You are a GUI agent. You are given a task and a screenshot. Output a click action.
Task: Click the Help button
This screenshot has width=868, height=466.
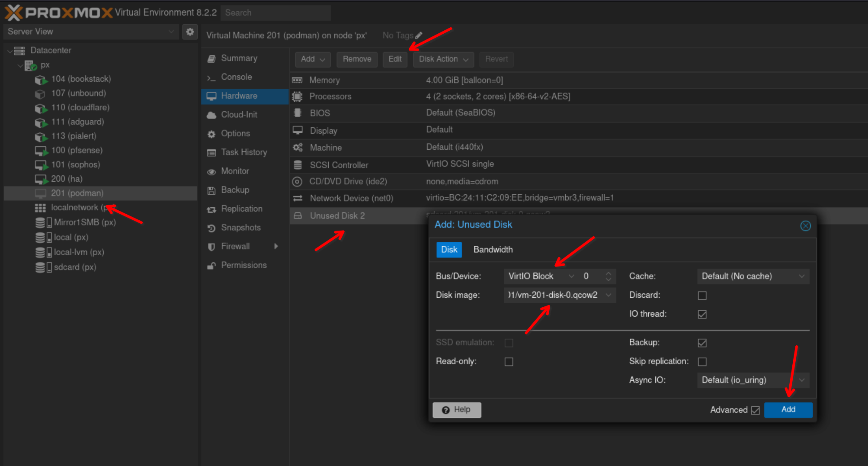pos(457,410)
